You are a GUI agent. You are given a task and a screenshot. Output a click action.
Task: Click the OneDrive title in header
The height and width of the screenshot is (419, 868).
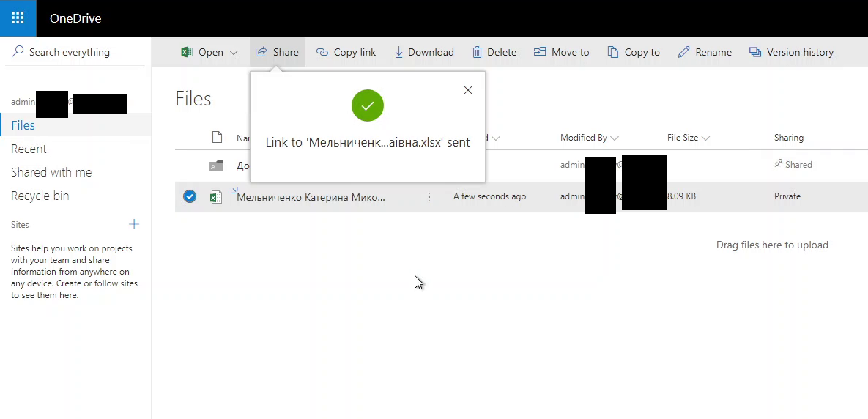coord(75,18)
